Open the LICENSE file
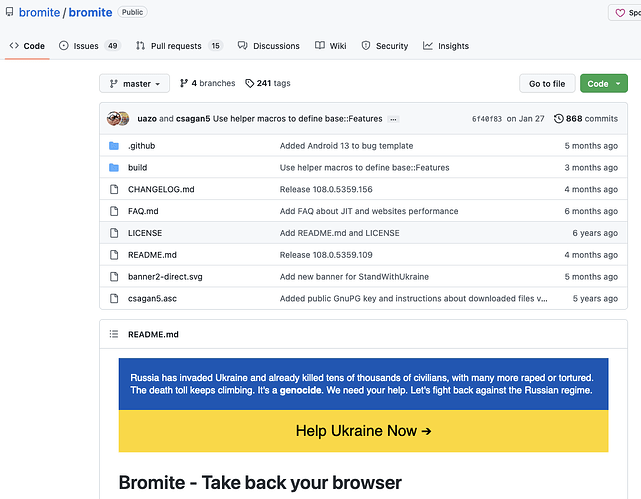 tap(145, 233)
